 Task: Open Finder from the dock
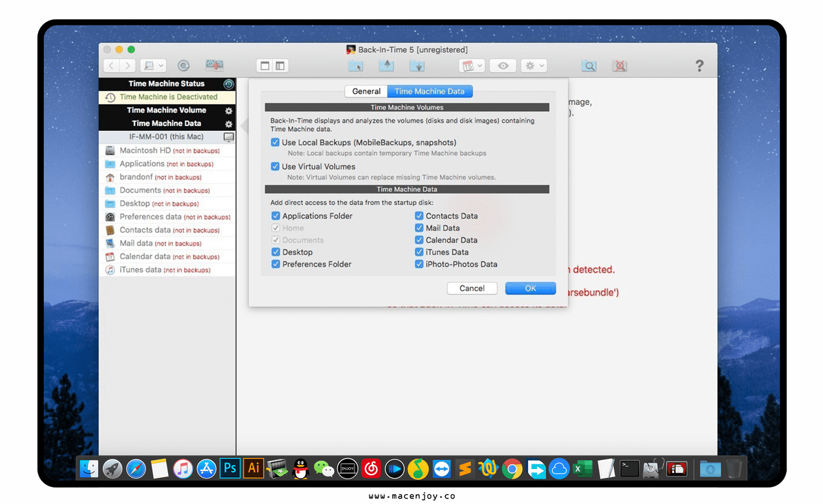point(89,468)
